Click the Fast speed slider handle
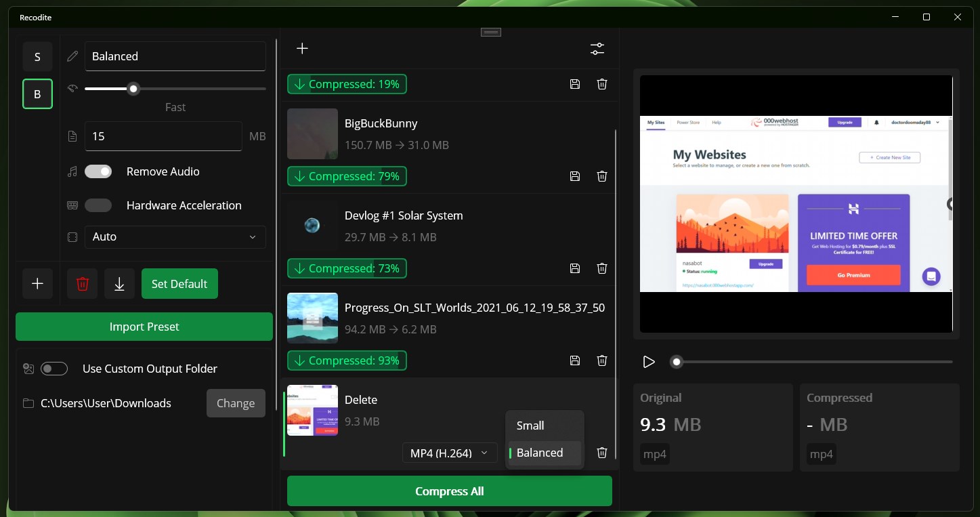 [x=133, y=89]
